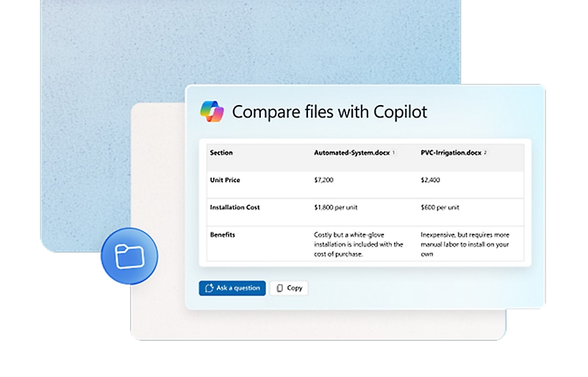Select the Automated-System.docx column header

(352, 153)
